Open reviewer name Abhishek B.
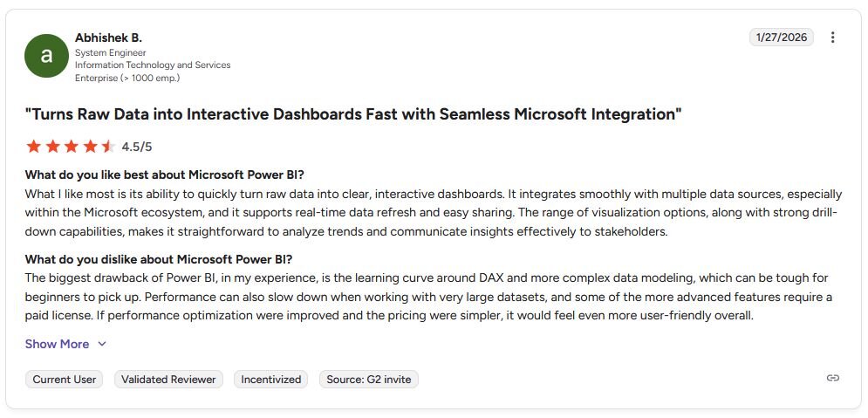Image resolution: width=868 pixels, height=418 pixels. (108, 38)
